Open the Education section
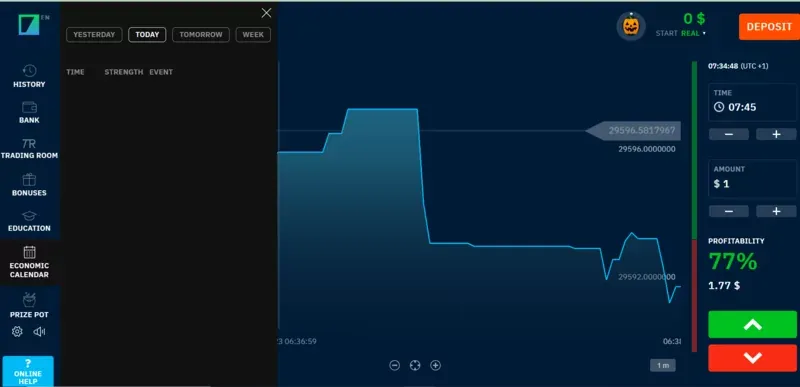The height and width of the screenshot is (387, 800). [29, 221]
